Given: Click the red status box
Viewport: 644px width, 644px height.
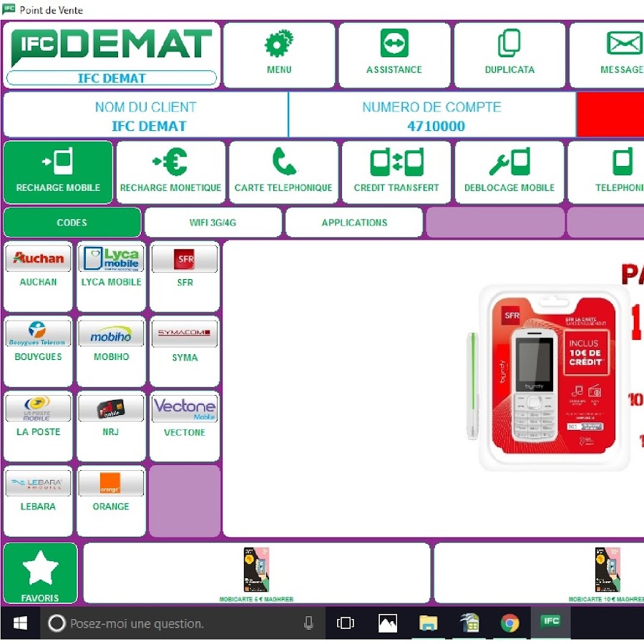Looking at the screenshot, I should (x=610, y=114).
